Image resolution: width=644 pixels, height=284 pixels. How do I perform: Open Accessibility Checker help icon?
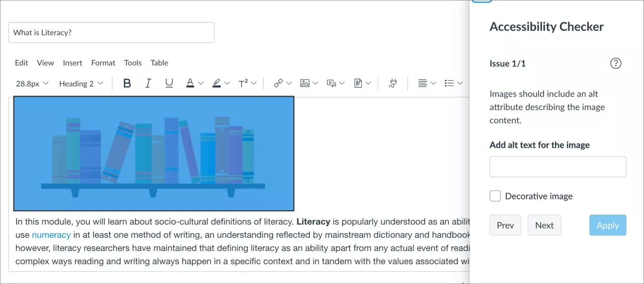[x=615, y=63]
